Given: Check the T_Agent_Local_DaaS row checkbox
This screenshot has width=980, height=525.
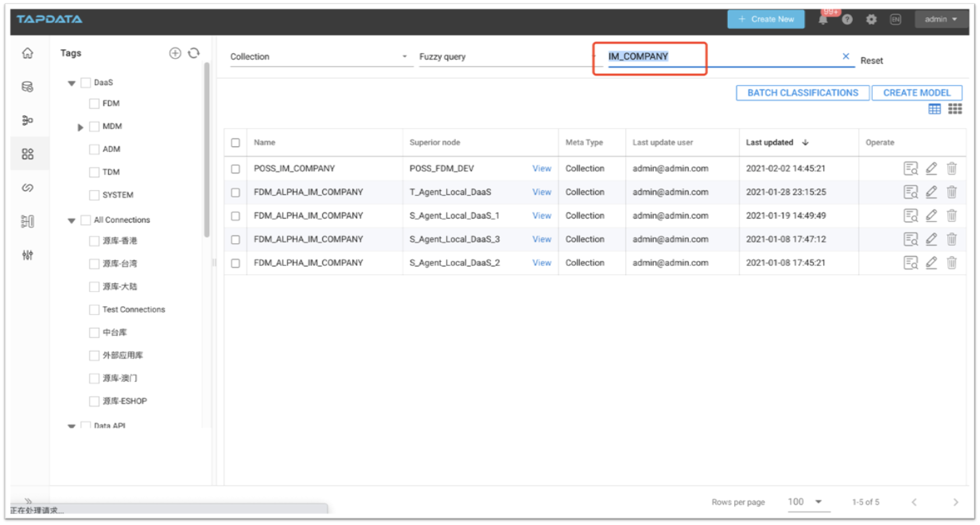Looking at the screenshot, I should tap(235, 192).
